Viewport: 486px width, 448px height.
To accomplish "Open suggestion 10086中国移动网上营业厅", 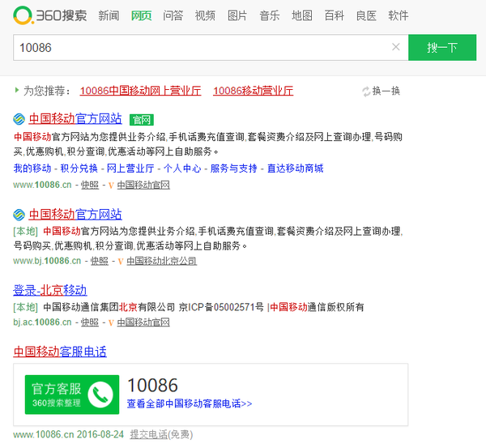I will tap(140, 91).
